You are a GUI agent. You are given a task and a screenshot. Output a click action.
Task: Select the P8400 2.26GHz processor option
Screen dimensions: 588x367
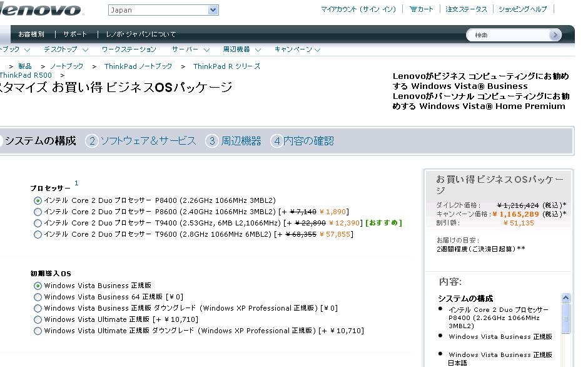coord(38,200)
